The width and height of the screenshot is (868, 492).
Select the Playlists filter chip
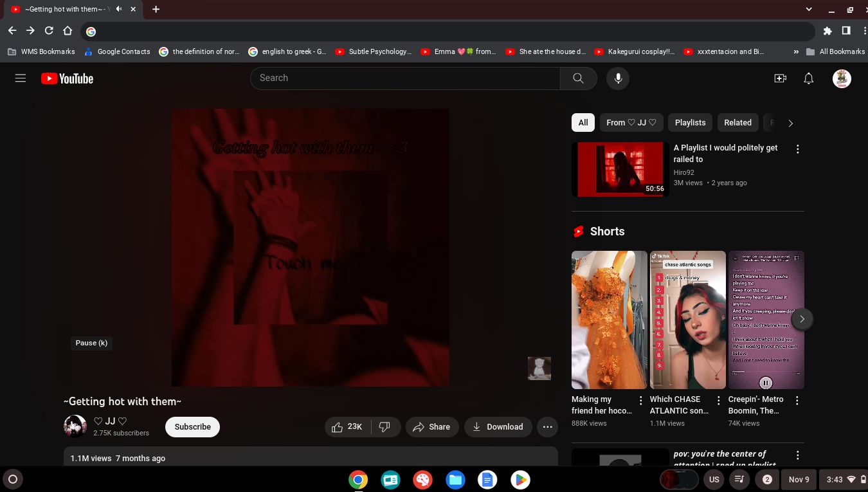pyautogui.click(x=690, y=123)
